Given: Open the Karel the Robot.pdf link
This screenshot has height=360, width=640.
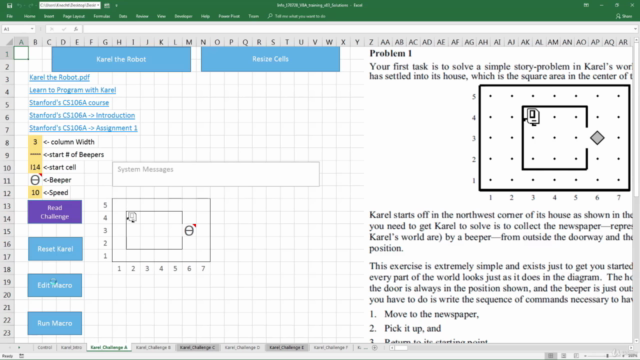Looking at the screenshot, I should (60, 77).
